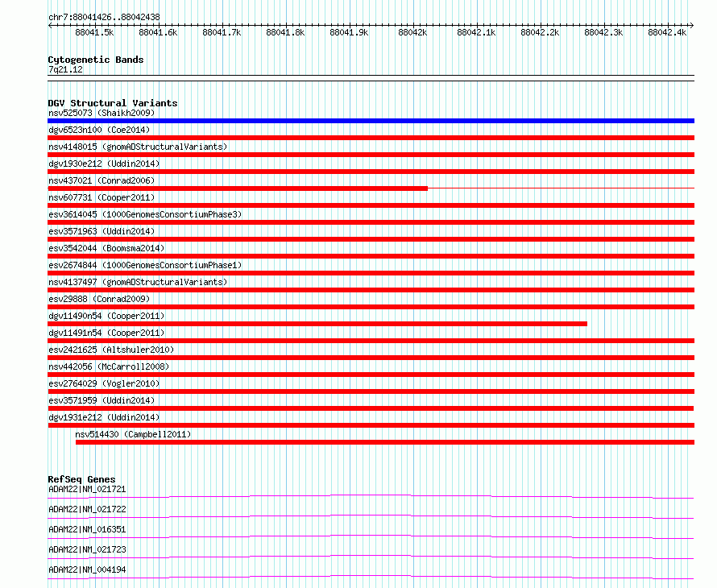Image resolution: width=717 pixels, height=588 pixels.
Task: Select esv2674844 (1000GenomesConsortiumPhase1) label
Action: 145,265
